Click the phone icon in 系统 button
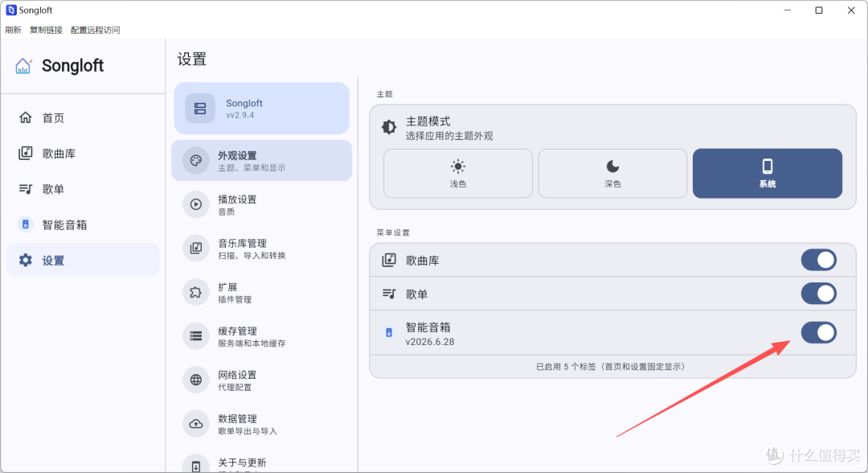Screen dimensions: 868x473 coord(768,167)
